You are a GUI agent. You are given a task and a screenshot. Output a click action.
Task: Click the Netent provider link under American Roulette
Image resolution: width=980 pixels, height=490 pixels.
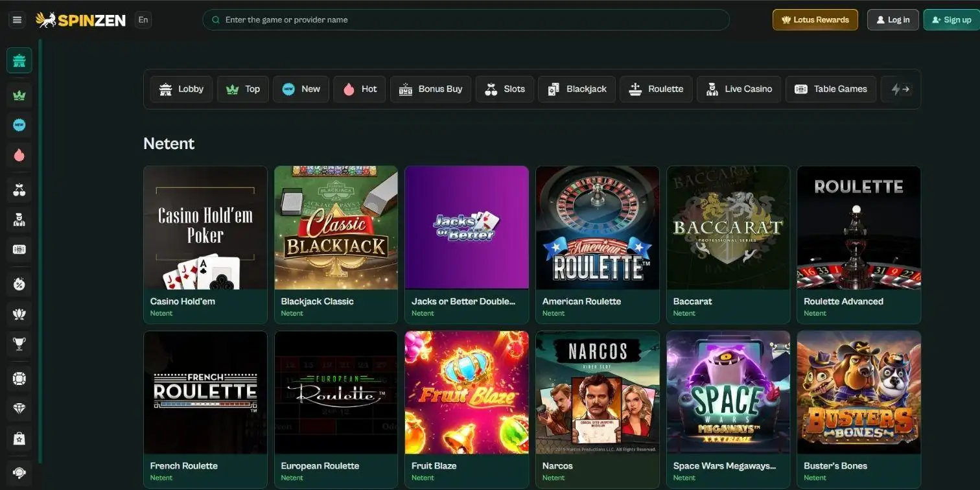(x=554, y=314)
